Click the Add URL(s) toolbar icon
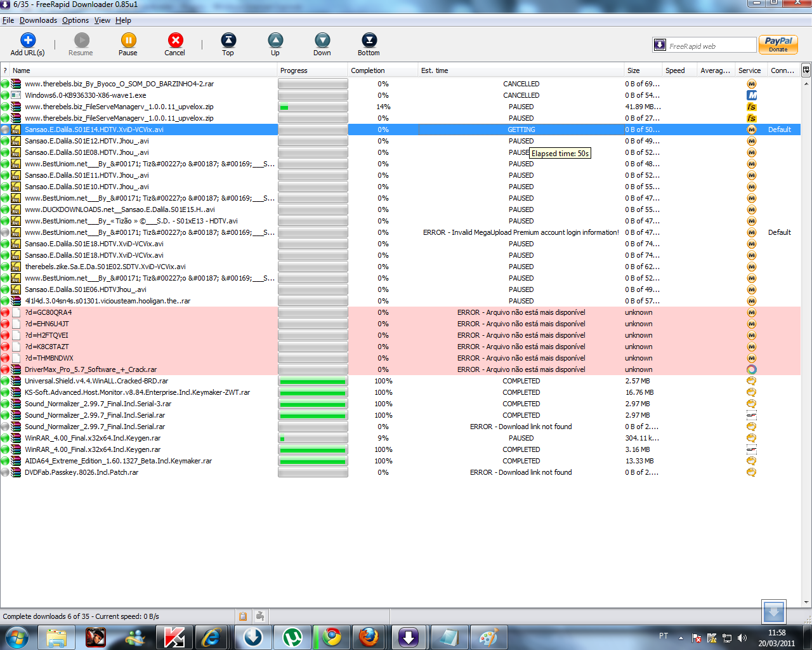 click(28, 41)
